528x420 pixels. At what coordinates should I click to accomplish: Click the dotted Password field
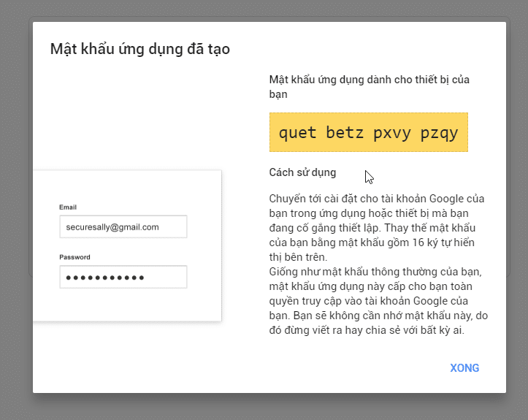123,278
